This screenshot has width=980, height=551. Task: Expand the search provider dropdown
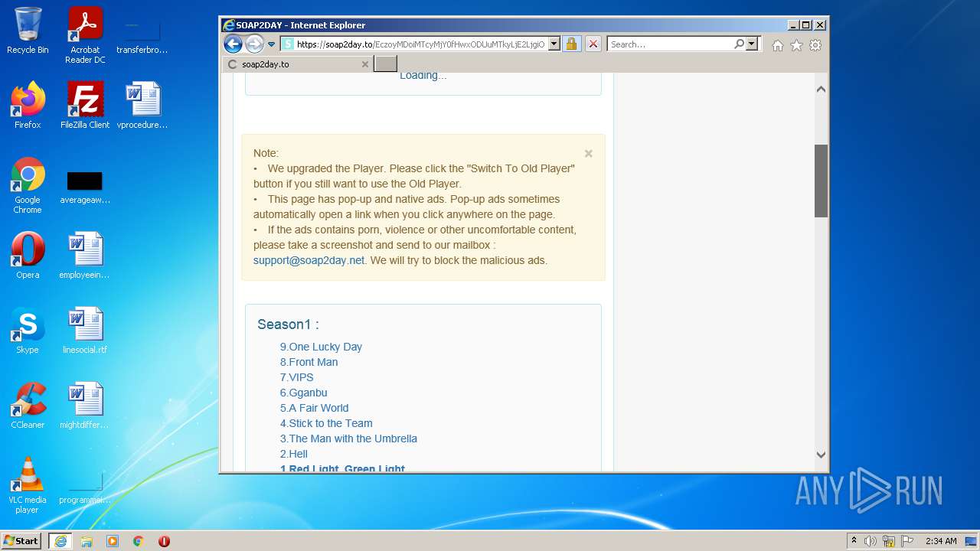(752, 44)
